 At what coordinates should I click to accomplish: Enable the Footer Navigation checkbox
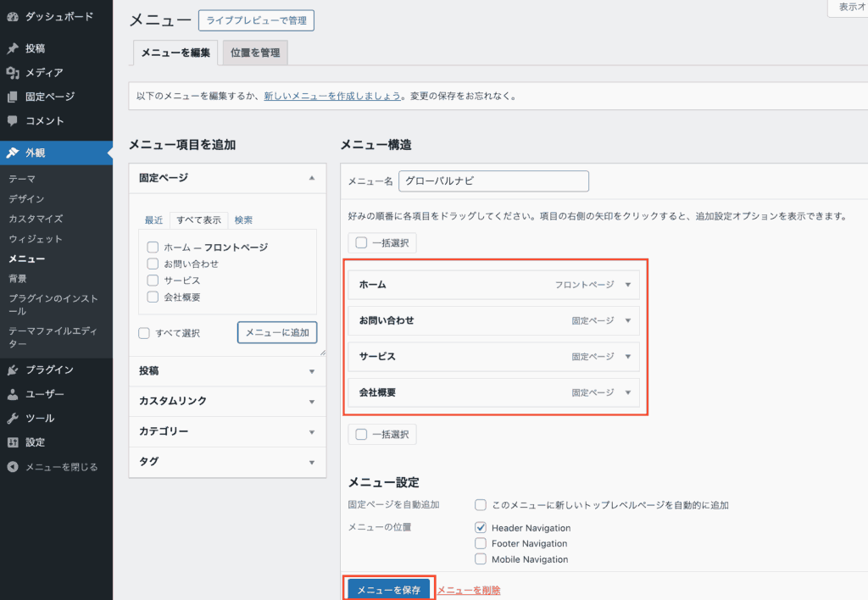481,543
